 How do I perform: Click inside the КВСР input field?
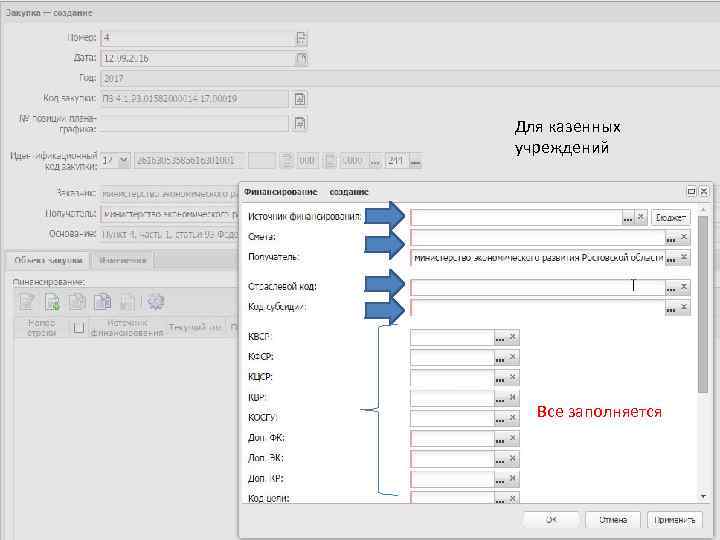click(452, 338)
